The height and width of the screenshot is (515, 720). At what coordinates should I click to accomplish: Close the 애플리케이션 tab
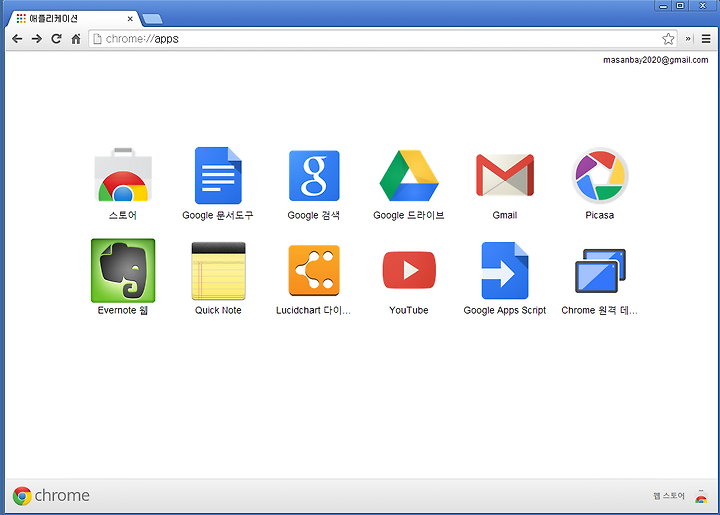130,19
